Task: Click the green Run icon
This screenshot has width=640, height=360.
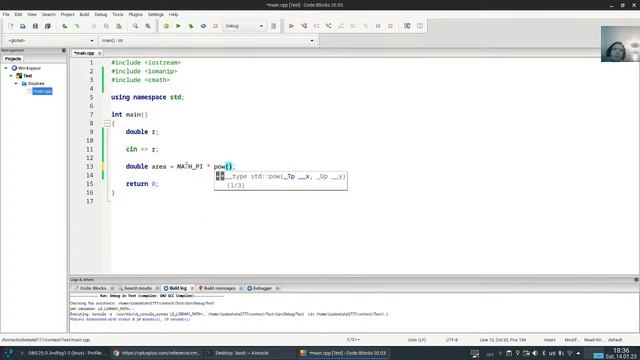Action: coord(178,26)
